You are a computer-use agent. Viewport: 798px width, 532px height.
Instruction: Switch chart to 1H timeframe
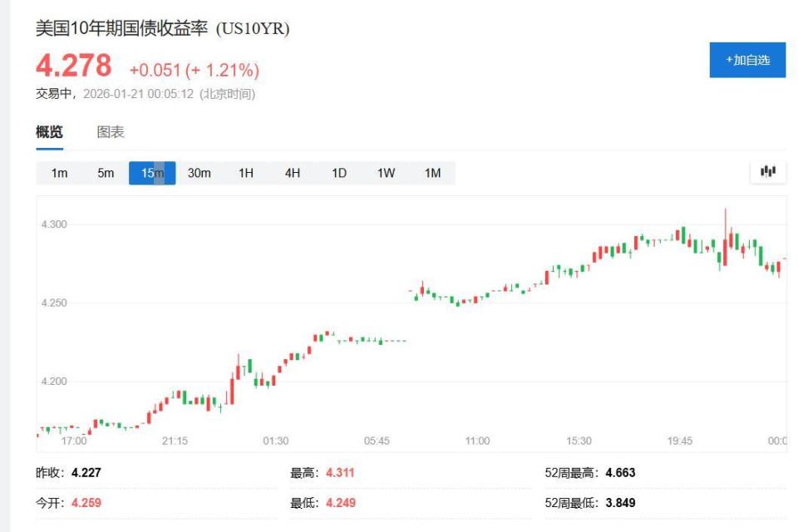244,173
